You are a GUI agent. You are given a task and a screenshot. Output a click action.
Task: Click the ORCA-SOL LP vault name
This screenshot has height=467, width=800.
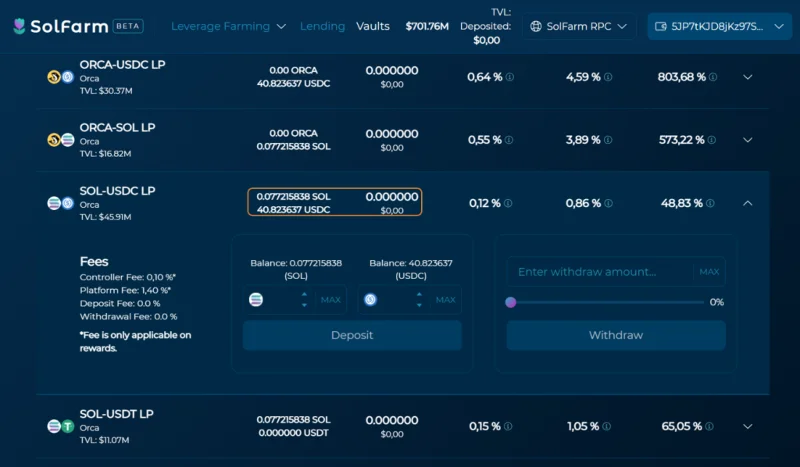(x=117, y=128)
